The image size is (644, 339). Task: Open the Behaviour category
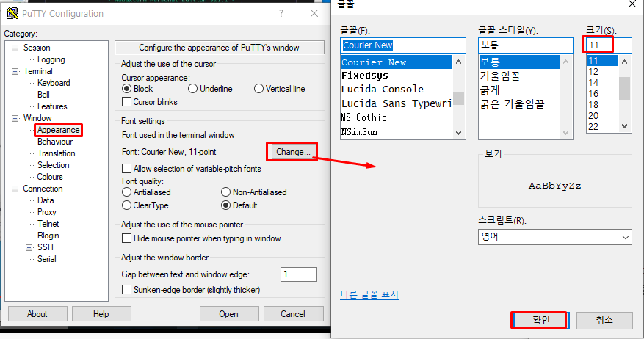[55, 142]
